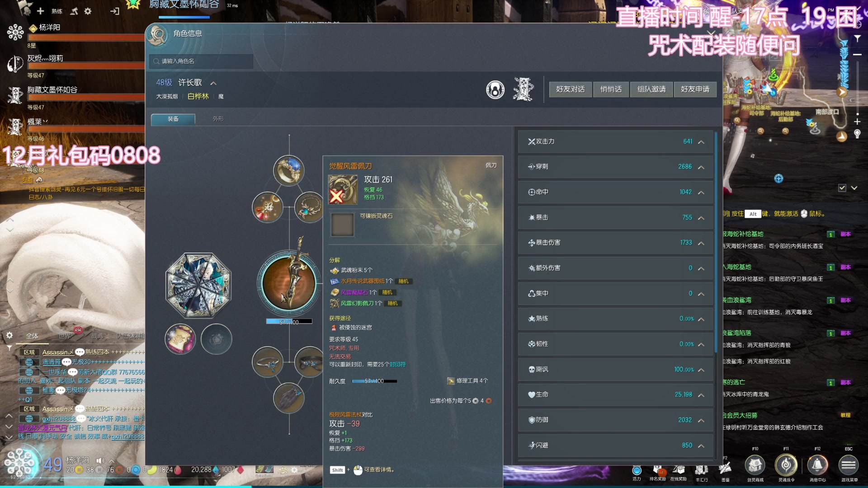Click the ring equipment slot

288,170
